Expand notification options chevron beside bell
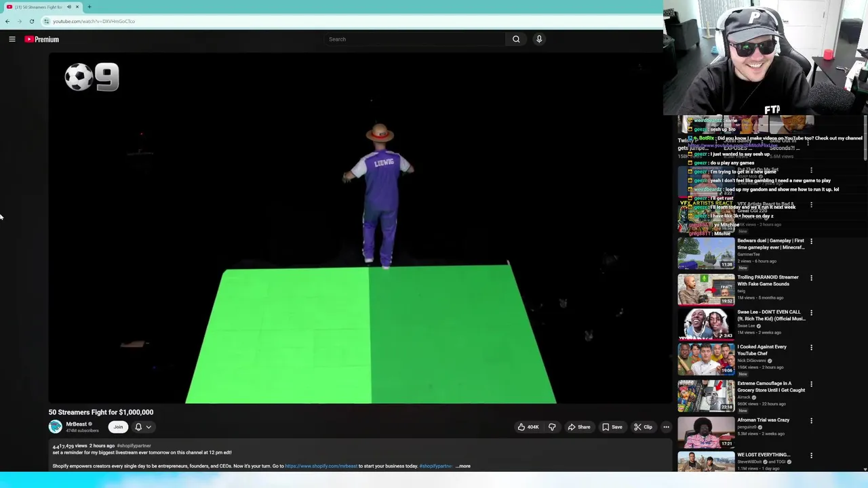 149,427
